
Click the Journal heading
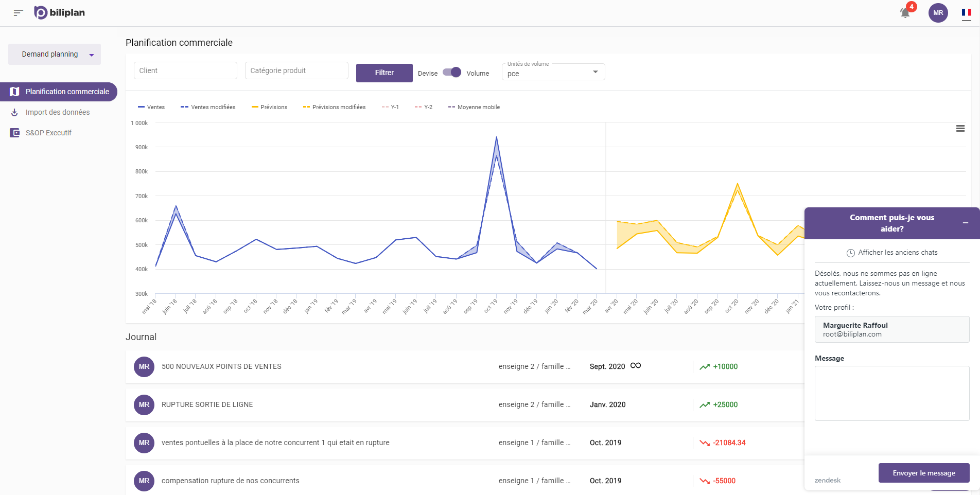click(141, 337)
